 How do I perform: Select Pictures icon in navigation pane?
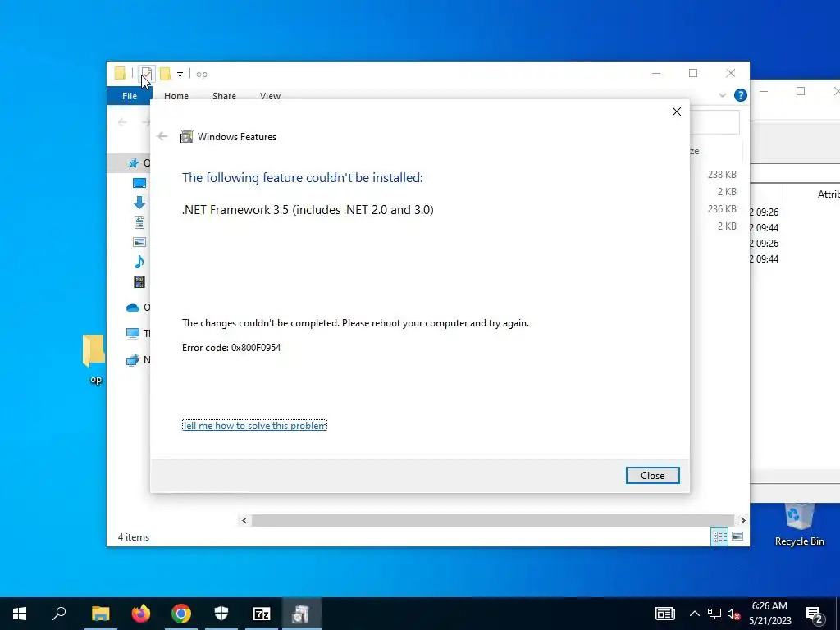139,242
